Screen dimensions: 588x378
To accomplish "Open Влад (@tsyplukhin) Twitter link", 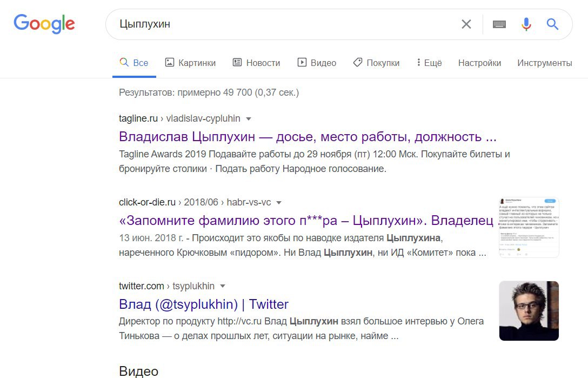I will 204,304.
